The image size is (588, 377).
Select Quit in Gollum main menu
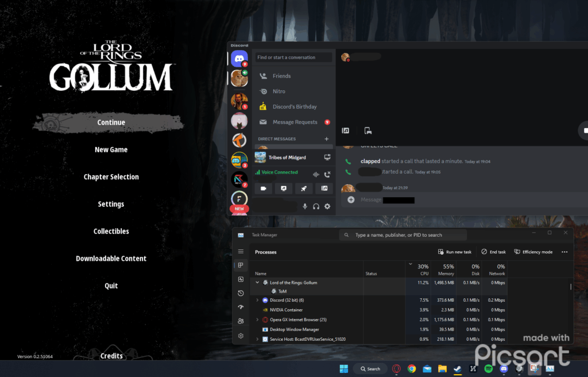tap(111, 286)
